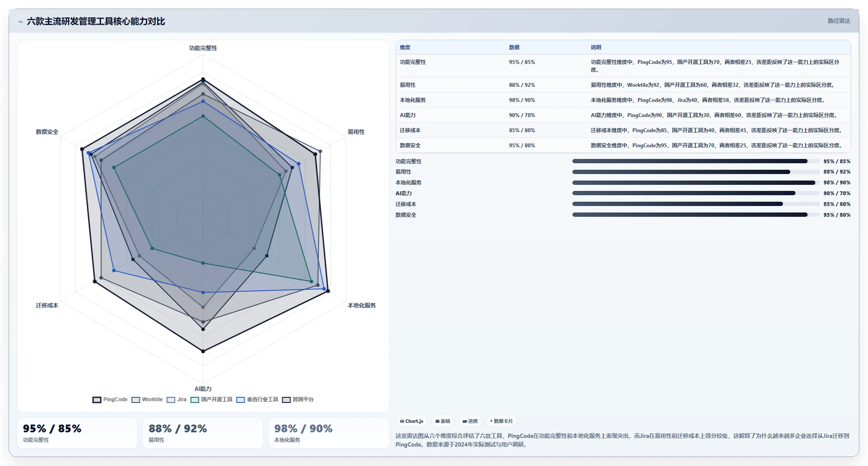Click the 本地化服务 axis label on the radar
The image size is (868, 466).
tap(362, 305)
